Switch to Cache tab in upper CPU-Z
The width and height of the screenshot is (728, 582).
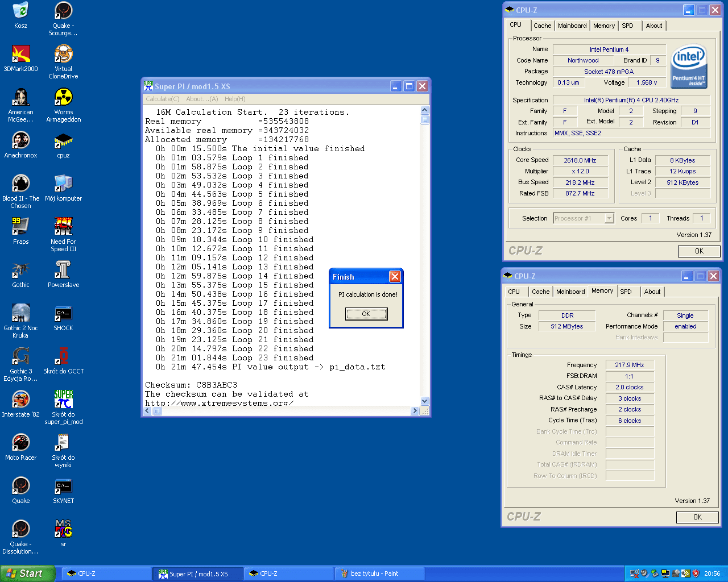542,26
